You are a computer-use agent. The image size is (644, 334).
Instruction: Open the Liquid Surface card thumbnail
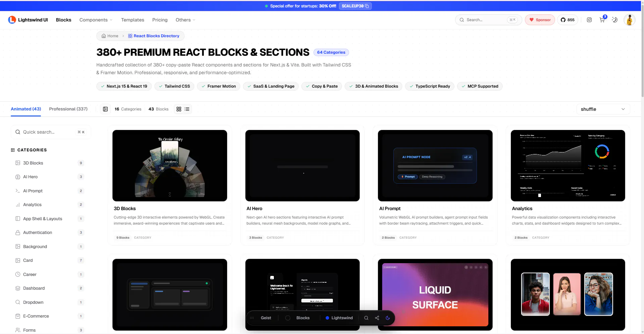435,294
